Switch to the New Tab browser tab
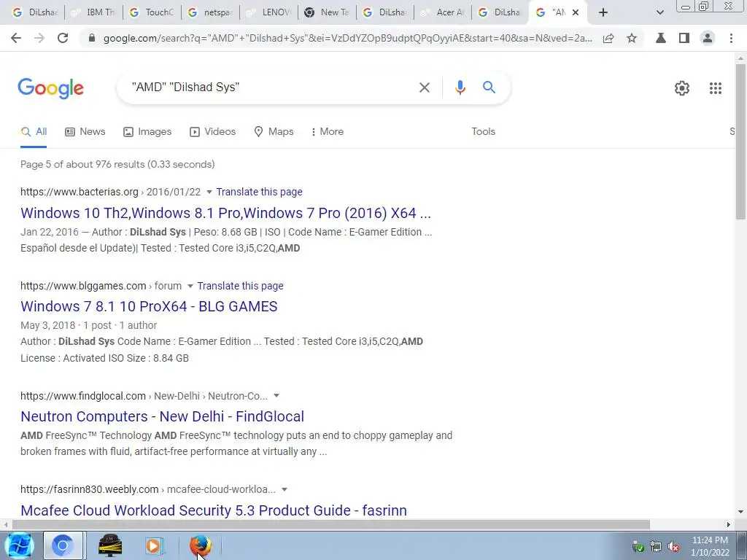Image resolution: width=747 pixels, height=560 pixels. coord(328,12)
